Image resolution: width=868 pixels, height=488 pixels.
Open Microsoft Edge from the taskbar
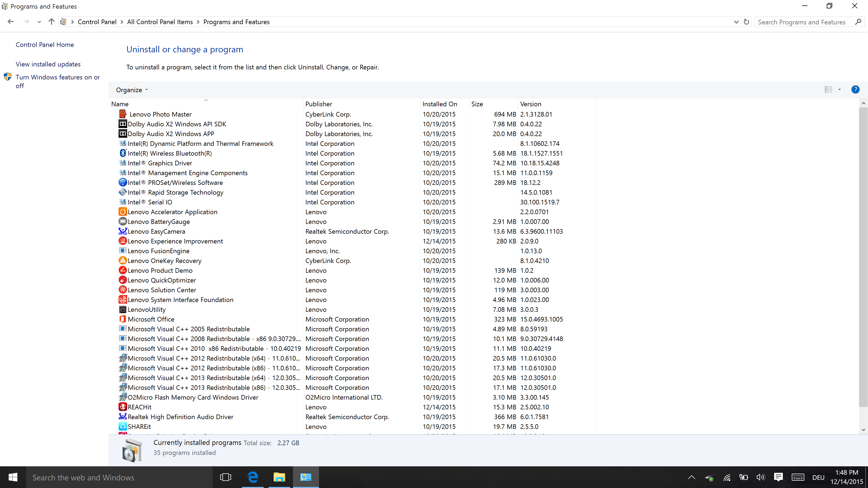click(x=253, y=477)
